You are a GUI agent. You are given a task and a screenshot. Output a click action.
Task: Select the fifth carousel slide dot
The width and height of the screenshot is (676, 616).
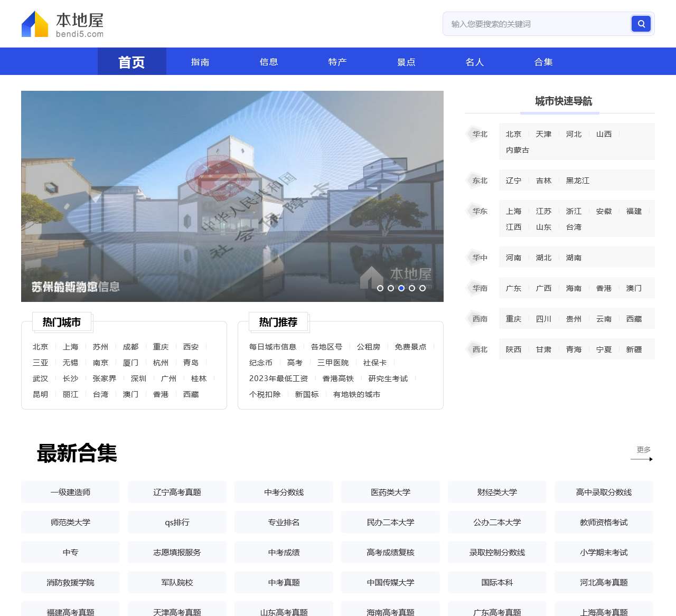422,288
